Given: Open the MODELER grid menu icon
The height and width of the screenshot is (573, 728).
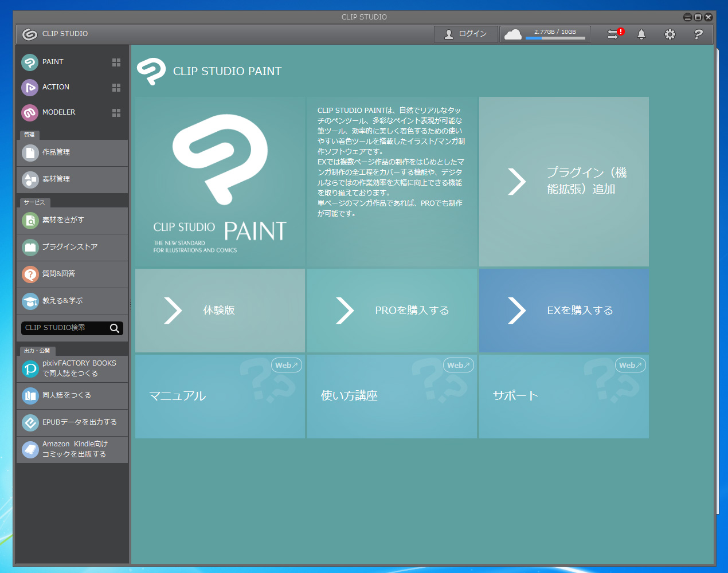Looking at the screenshot, I should (116, 113).
